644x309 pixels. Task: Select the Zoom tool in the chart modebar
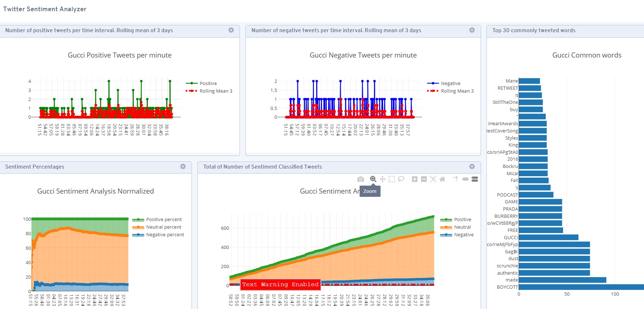[x=373, y=179]
